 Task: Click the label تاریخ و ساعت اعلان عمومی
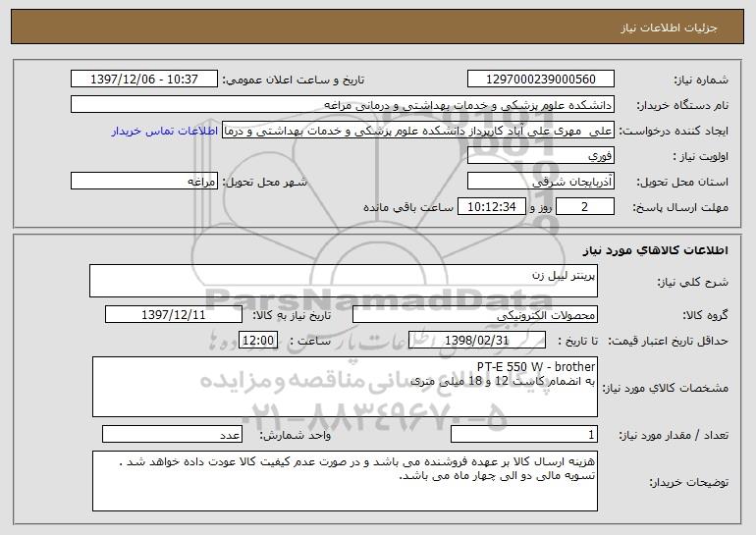(294, 80)
